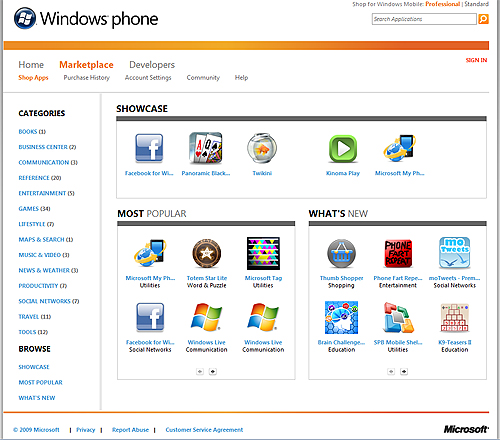
Task: Click the orange search magnifier button
Action: tap(483, 19)
